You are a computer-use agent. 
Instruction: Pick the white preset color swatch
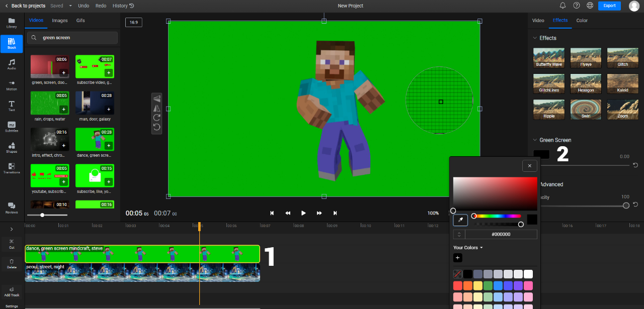pos(528,274)
